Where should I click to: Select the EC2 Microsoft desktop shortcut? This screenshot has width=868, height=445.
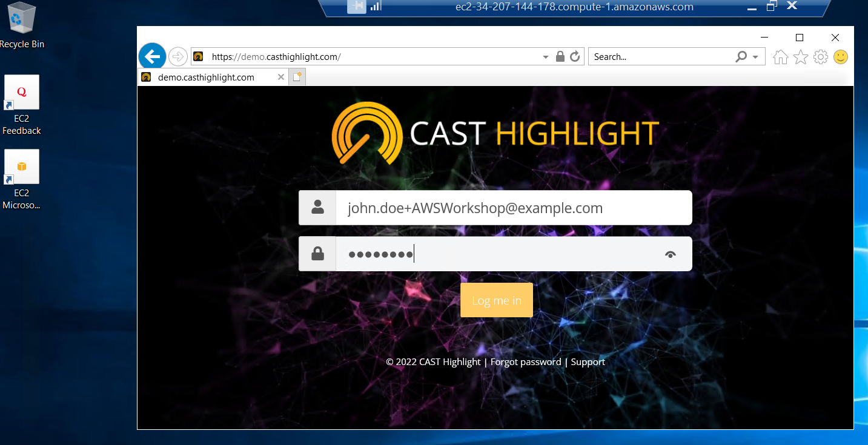pyautogui.click(x=22, y=180)
